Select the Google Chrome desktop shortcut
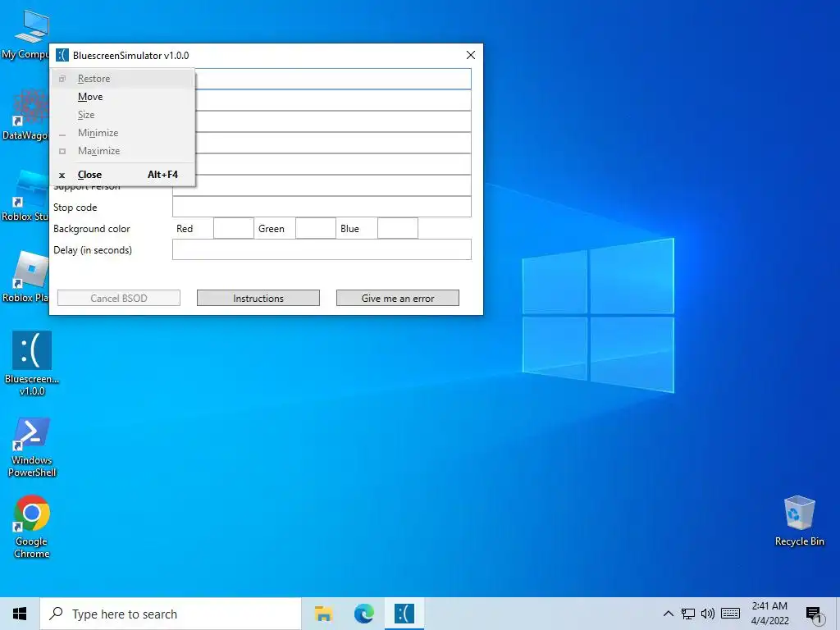The image size is (840, 630). 32,527
